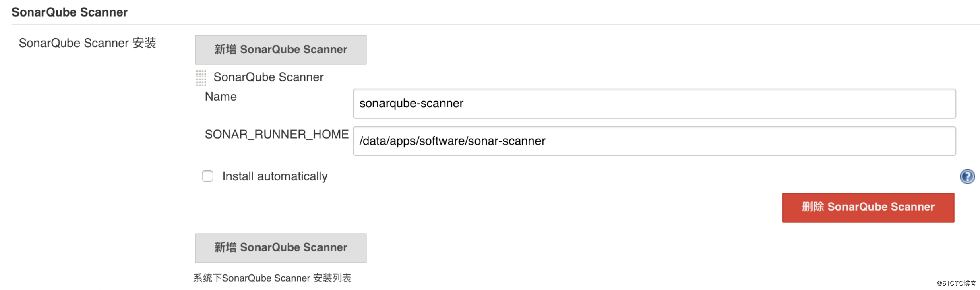This screenshot has height=290, width=980.
Task: Click the bottom 新增 SonarQube Scanner button
Action: click(281, 248)
